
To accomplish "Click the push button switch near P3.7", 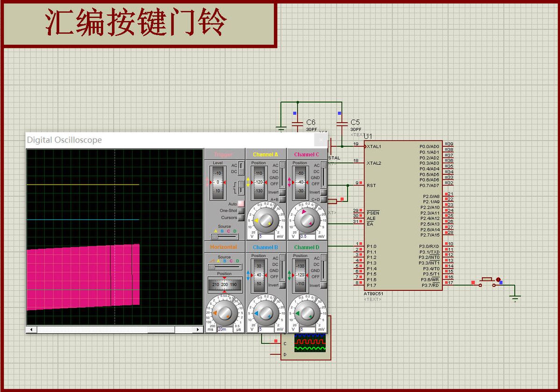I will (487, 282).
